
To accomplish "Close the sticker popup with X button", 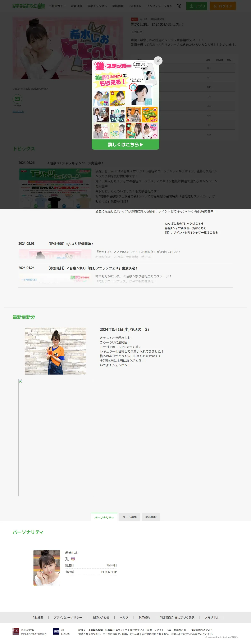I will point(158,61).
